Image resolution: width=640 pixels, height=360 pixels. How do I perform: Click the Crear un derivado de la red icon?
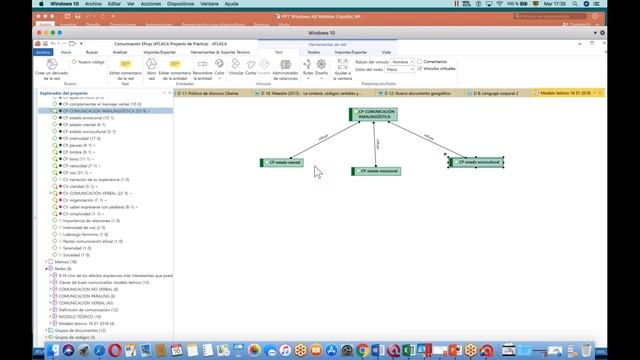(x=51, y=64)
